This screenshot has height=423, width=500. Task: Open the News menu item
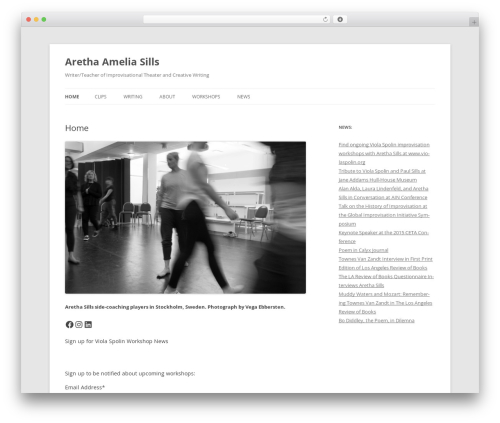(243, 97)
